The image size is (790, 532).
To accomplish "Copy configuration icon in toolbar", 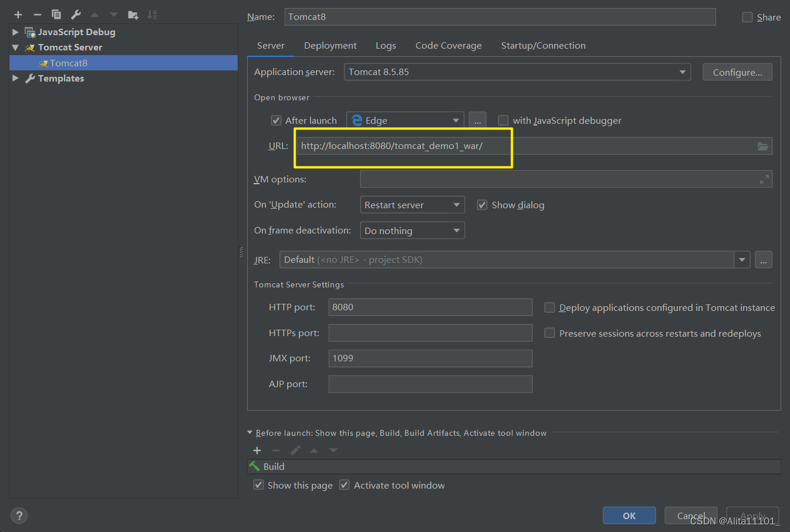I will click(x=56, y=15).
